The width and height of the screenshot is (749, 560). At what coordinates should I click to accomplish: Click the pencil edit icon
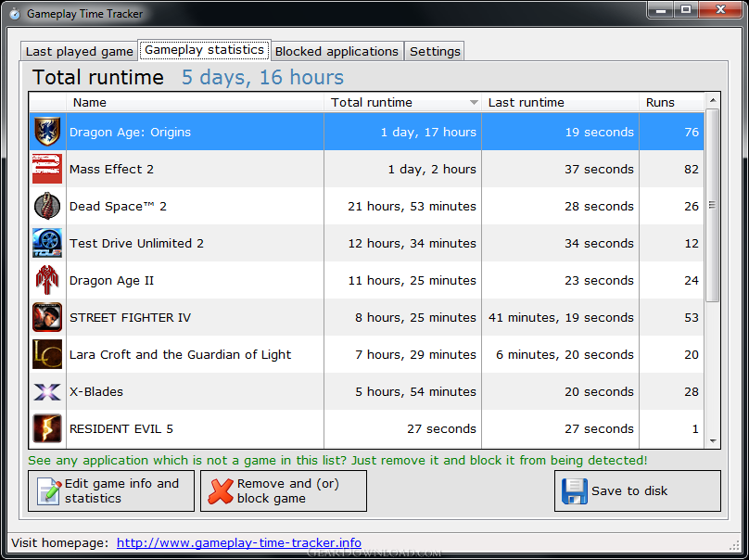(x=50, y=490)
